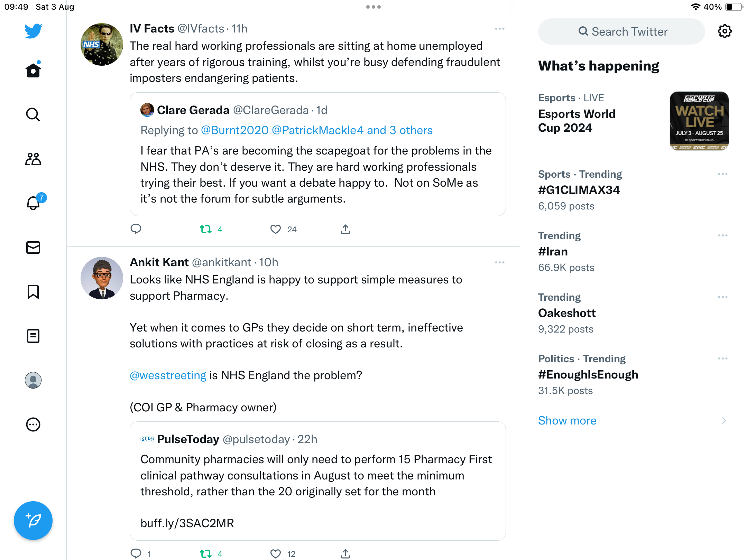Open the Communities people icon
747x560 pixels.
point(33,159)
